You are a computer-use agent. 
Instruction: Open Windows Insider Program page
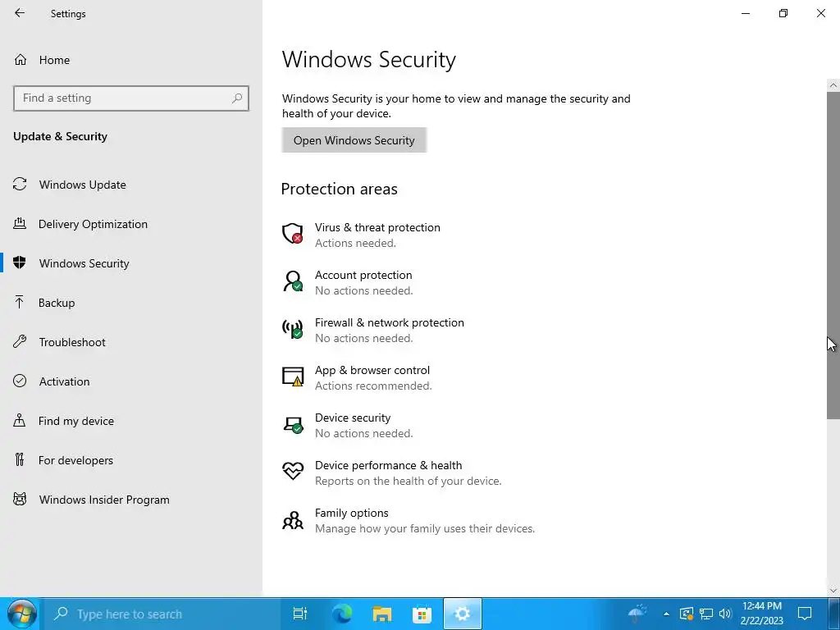coord(104,500)
